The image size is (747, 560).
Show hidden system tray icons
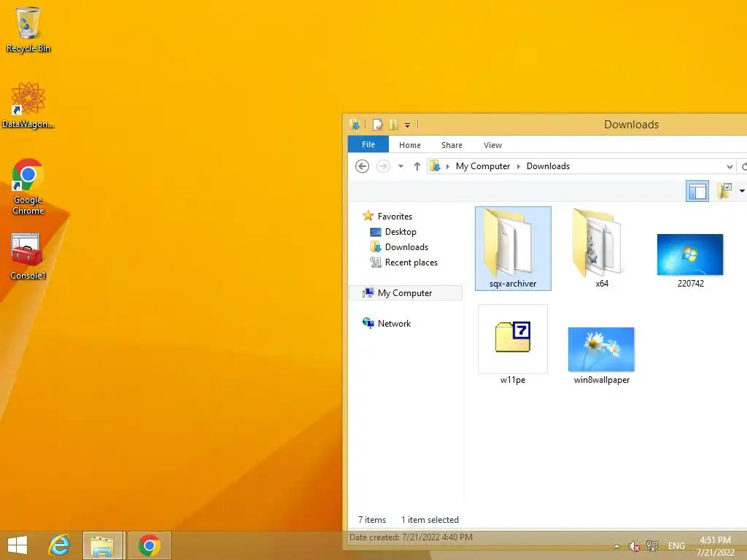[617, 546]
